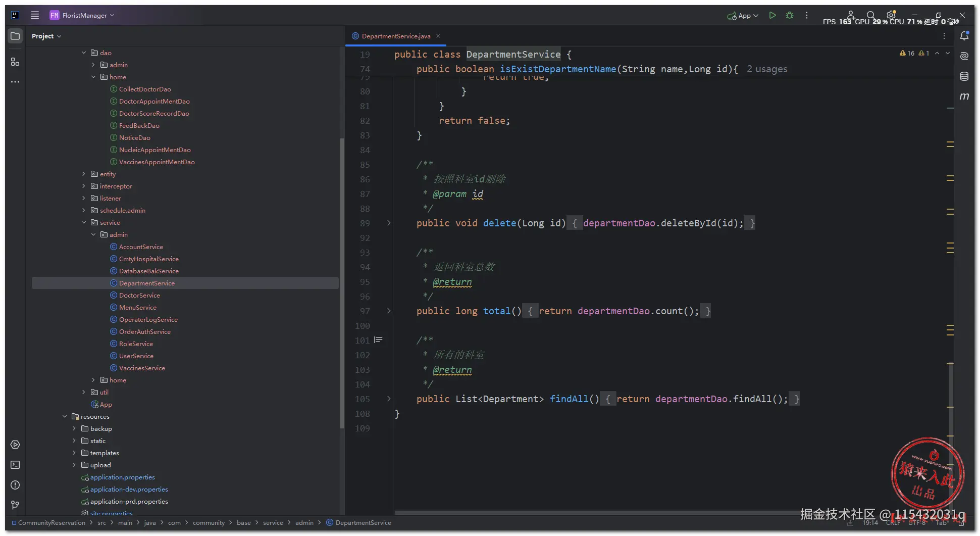Open the App run configuration dropdown

(x=743, y=15)
